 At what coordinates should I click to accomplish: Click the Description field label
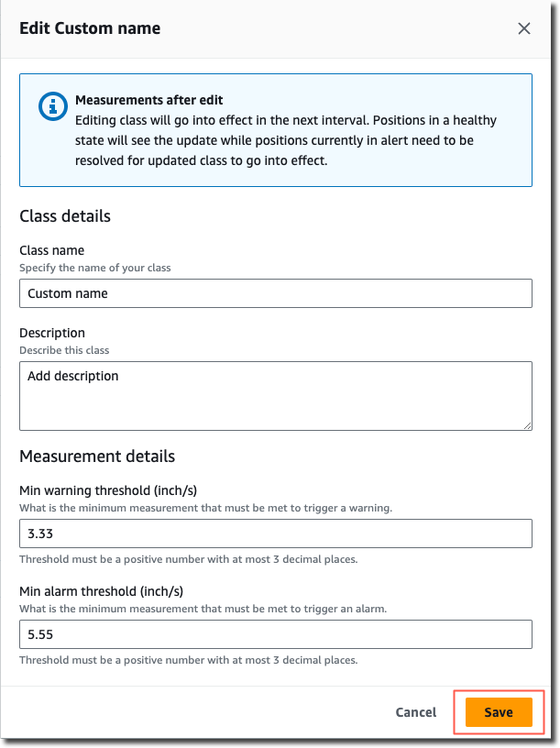tap(52, 333)
